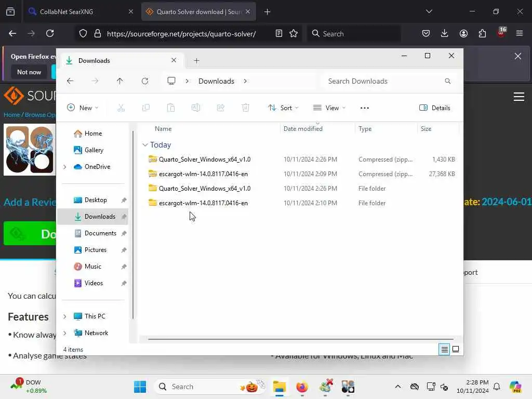Add a new File Explorer tab
The image size is (532, 399).
pyautogui.click(x=196, y=61)
